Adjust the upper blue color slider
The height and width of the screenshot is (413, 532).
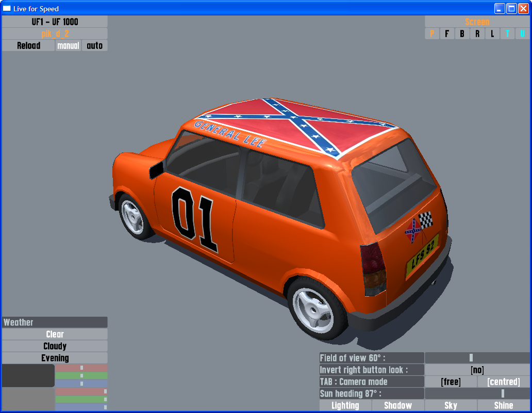(x=81, y=384)
